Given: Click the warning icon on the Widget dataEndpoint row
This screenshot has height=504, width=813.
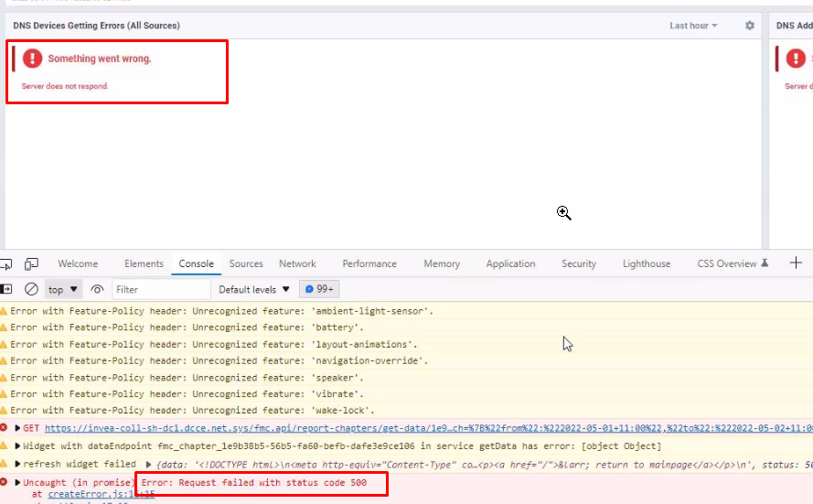Looking at the screenshot, I should pyautogui.click(x=4, y=445).
